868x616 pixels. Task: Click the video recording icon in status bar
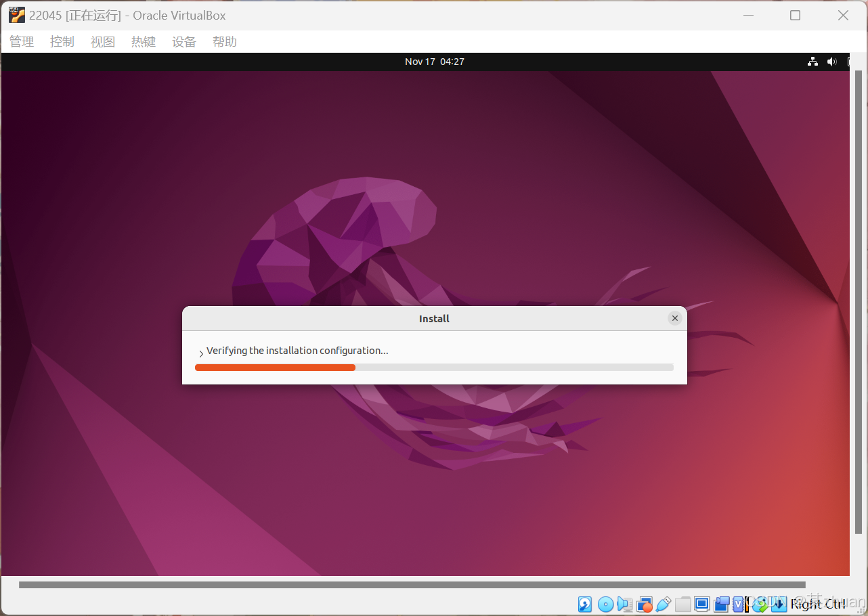[721, 604]
